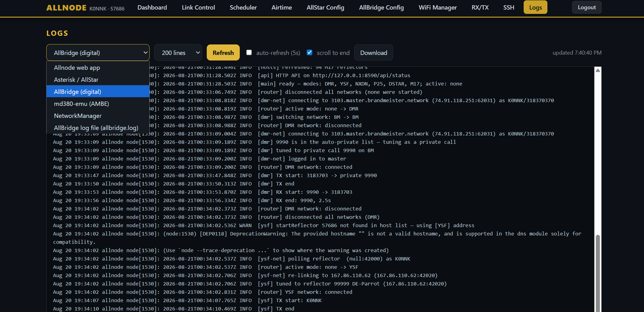Viewport: 644px width, 312px height.
Task: Click log line 'DMR network: connected'
Action: [203, 167]
